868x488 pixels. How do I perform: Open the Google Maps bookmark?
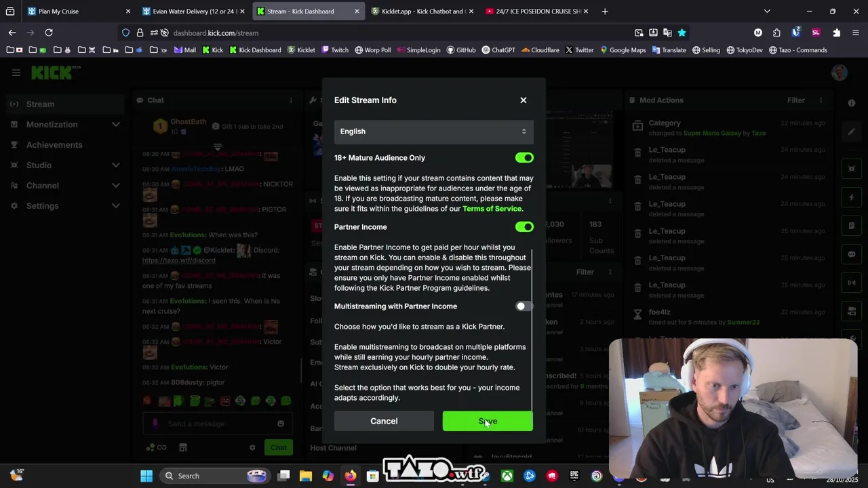click(x=623, y=50)
